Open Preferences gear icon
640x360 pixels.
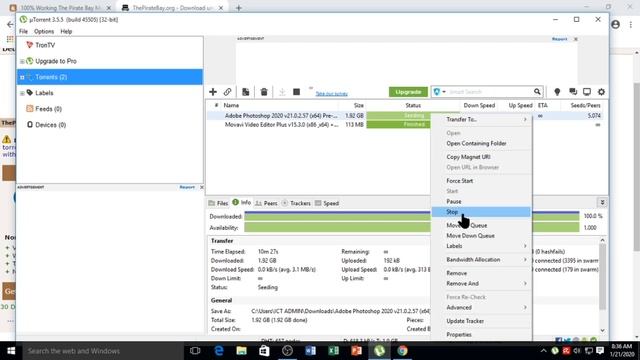pos(601,92)
